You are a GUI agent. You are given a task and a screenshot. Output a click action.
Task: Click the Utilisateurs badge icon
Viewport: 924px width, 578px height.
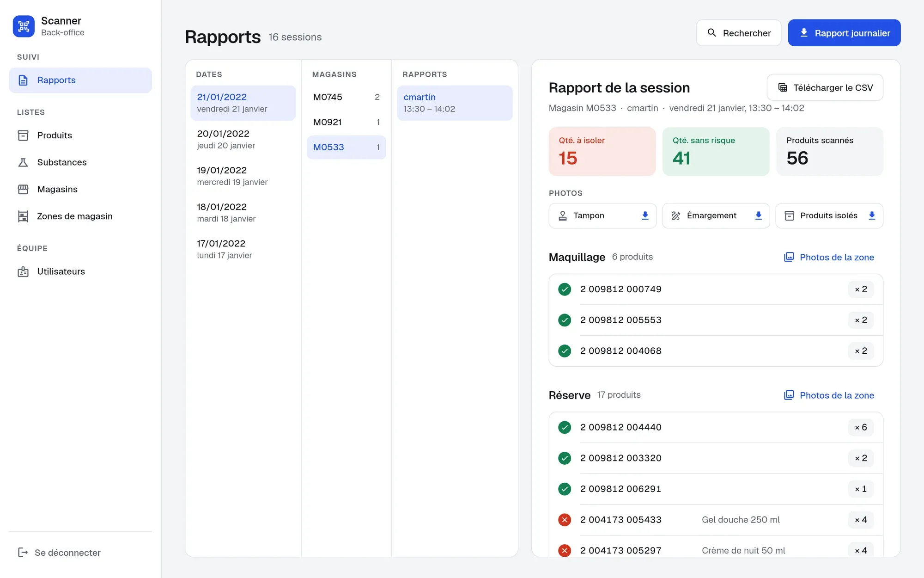(23, 271)
